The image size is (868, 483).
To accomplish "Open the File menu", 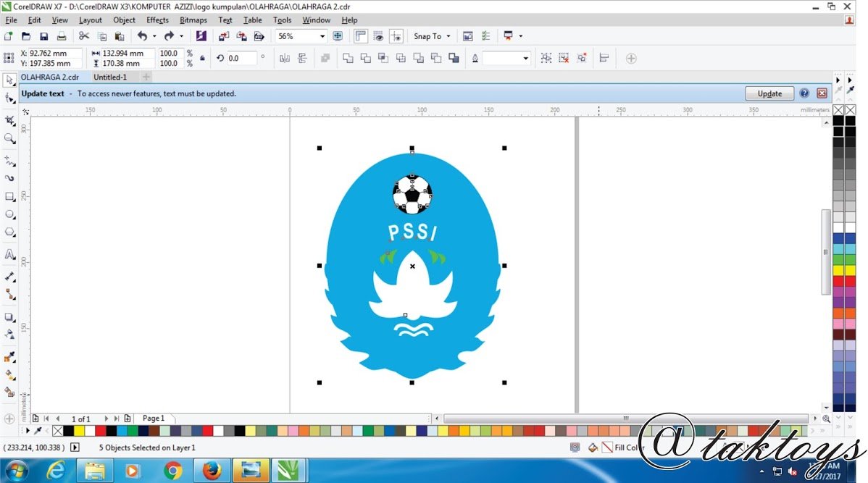I will pos(11,20).
